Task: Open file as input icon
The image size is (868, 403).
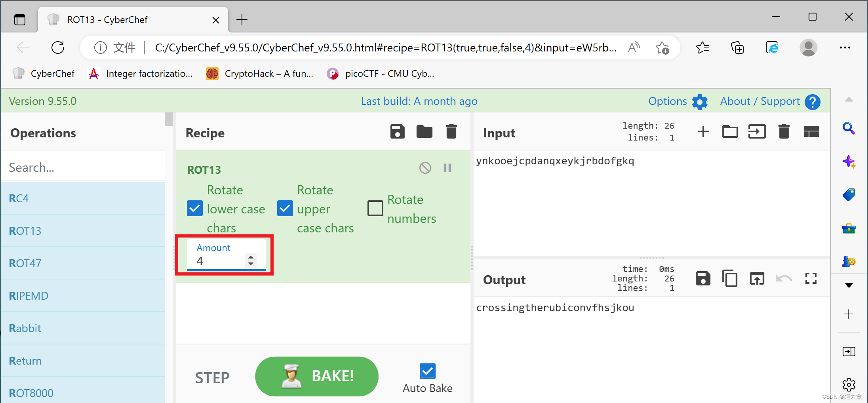Action: pyautogui.click(x=757, y=131)
